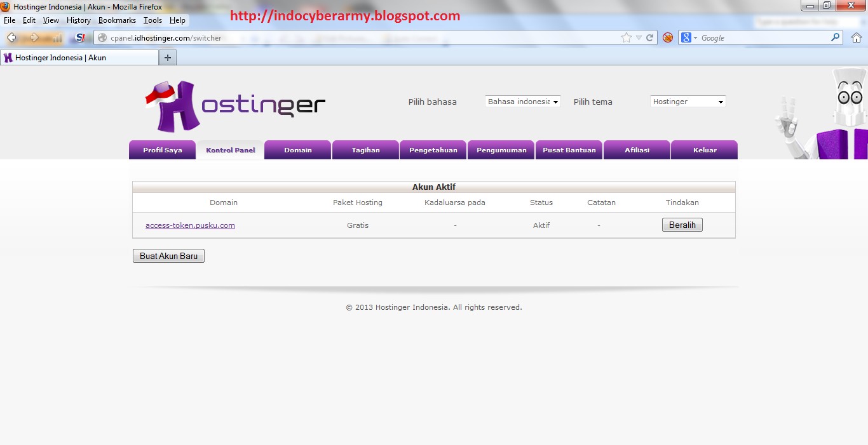Open the access-token.pusku.com link
This screenshot has height=445, width=868.
click(190, 225)
